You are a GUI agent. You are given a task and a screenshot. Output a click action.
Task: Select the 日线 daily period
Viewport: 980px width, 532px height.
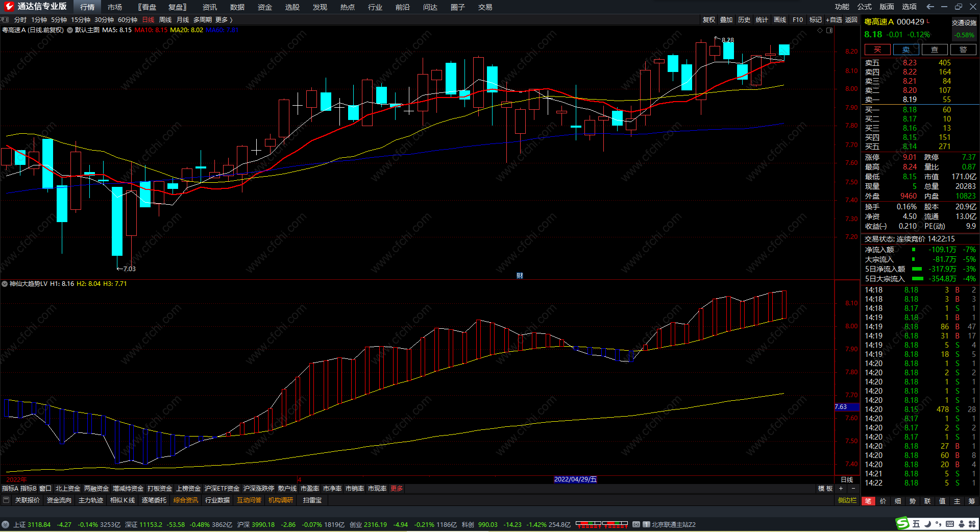point(148,20)
